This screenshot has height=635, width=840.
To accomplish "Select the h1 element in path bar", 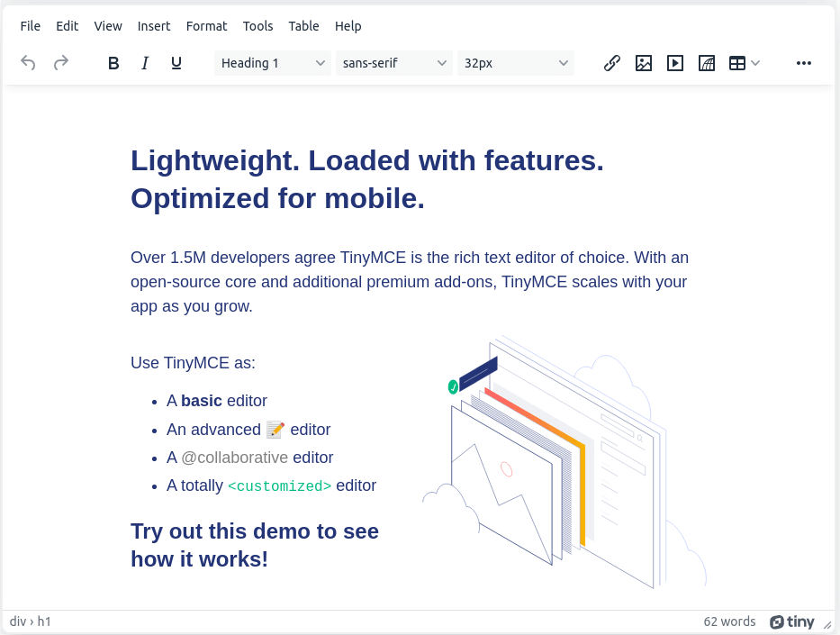I will click(44, 621).
